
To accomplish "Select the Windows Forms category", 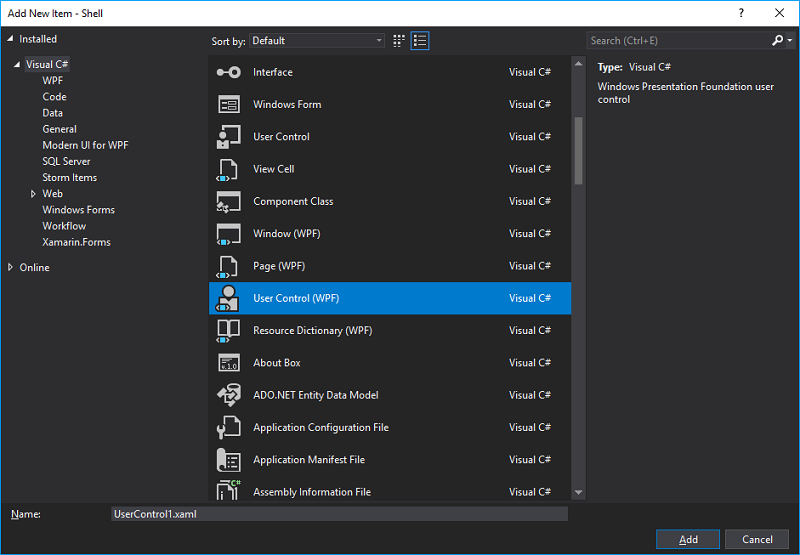I will click(79, 210).
